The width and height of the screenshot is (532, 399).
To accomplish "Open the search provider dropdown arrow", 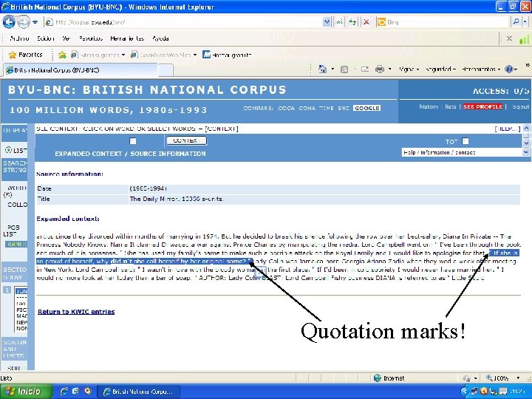I will (525, 22).
